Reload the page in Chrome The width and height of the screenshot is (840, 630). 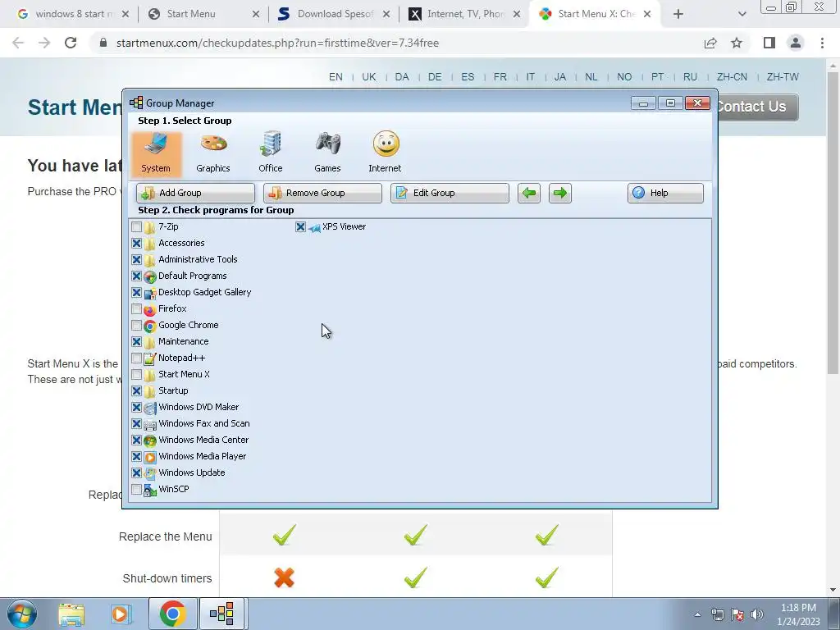click(71, 43)
